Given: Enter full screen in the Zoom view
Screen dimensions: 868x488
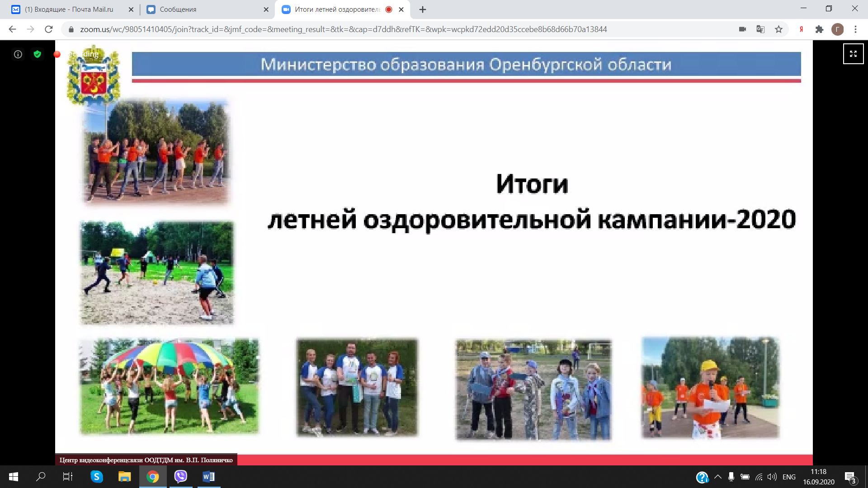Looking at the screenshot, I should [x=853, y=54].
